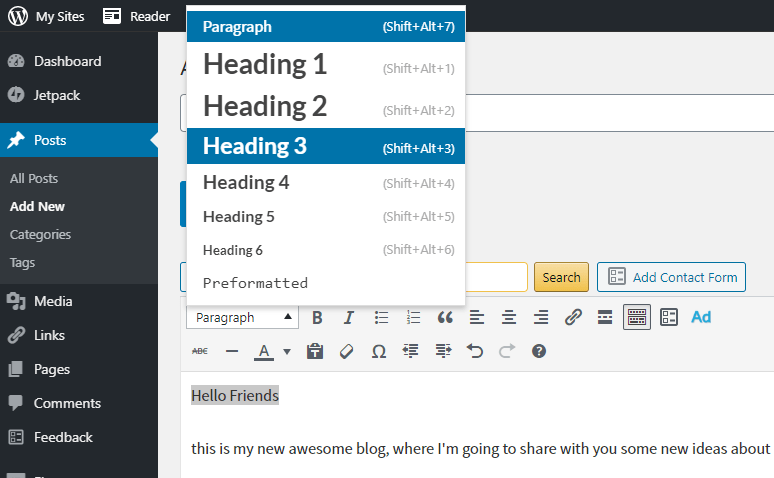The height and width of the screenshot is (478, 774).
Task: Toggle the toolbar kitchen sink button
Action: [637, 318]
